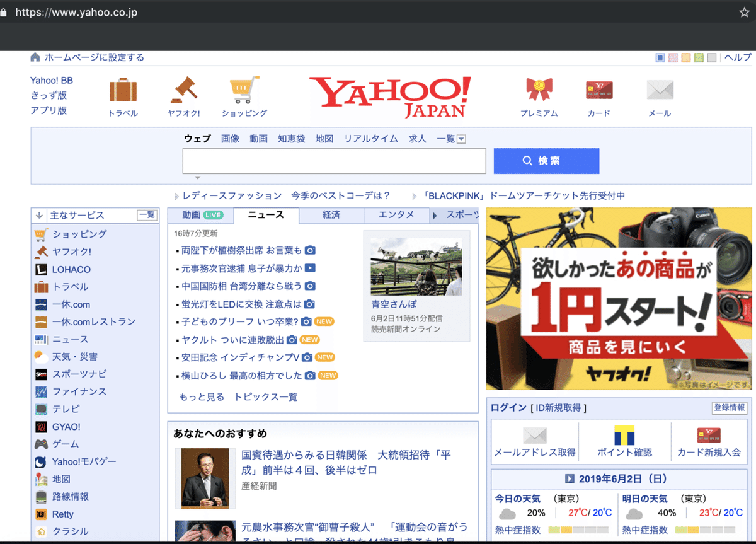The width and height of the screenshot is (756, 544).
Task: Click the 一休.comレストラン icon in sidebar
Action: click(41, 322)
